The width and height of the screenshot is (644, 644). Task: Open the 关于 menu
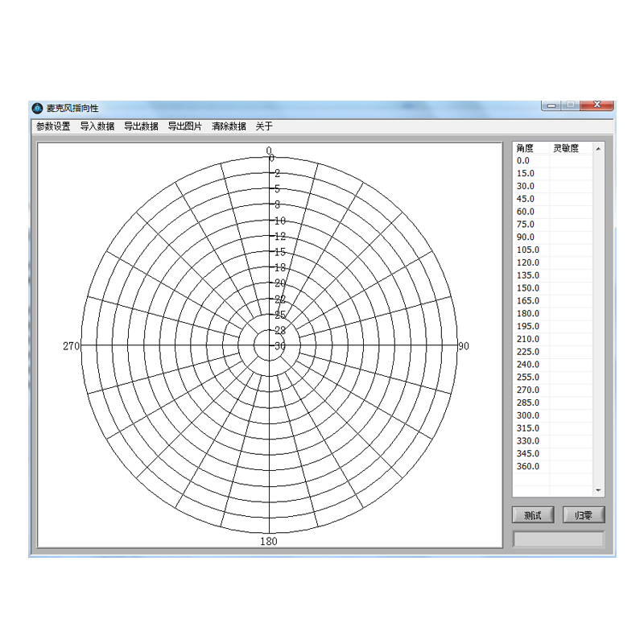pos(264,126)
